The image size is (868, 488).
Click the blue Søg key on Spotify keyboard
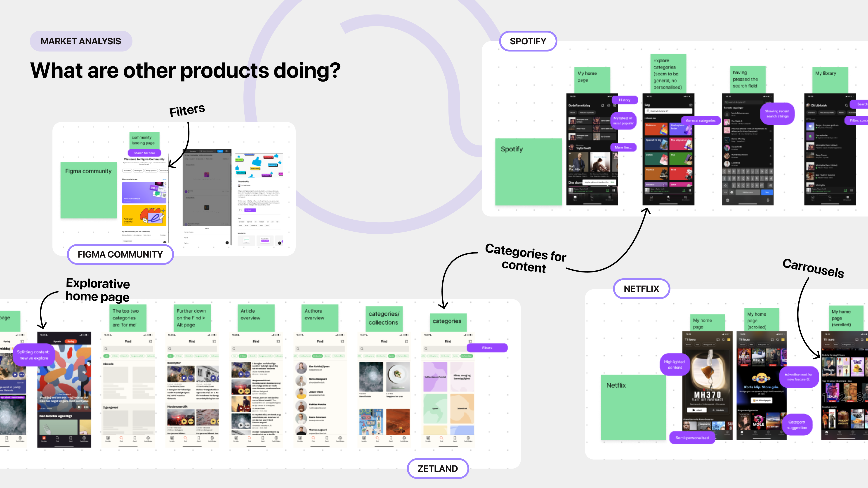coord(767,192)
